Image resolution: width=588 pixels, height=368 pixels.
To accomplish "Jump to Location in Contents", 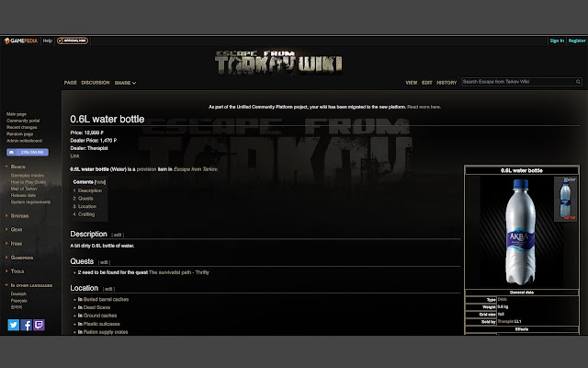I will (x=85, y=206).
